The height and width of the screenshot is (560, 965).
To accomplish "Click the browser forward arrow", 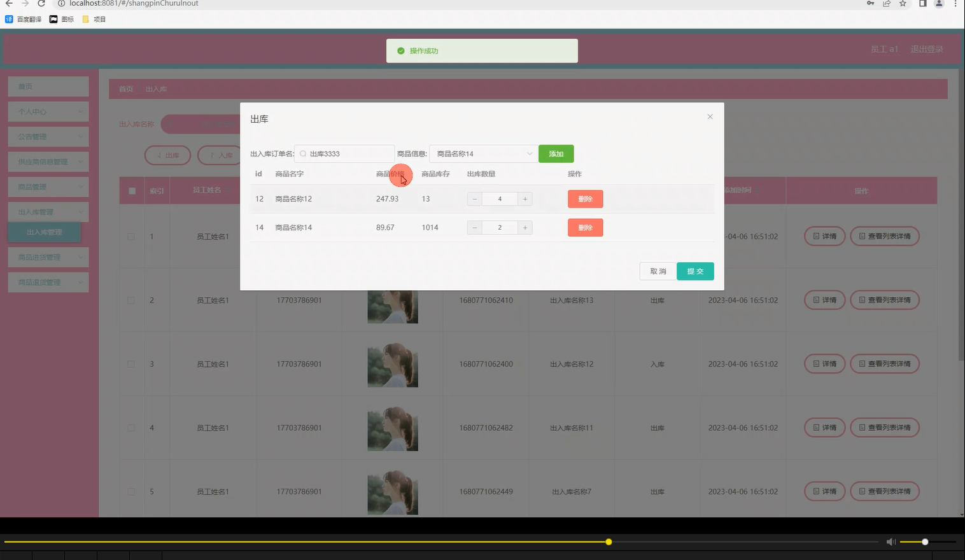I will [x=25, y=3].
